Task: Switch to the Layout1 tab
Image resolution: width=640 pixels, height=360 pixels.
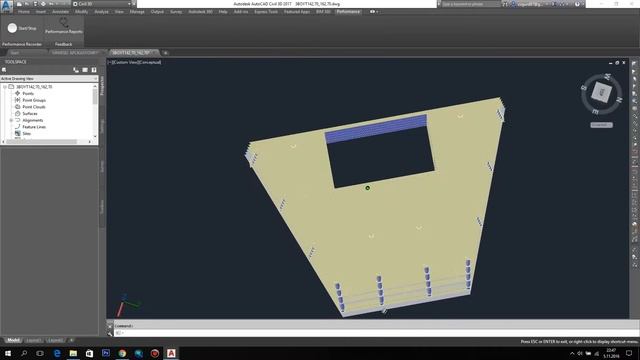Action: [33, 340]
